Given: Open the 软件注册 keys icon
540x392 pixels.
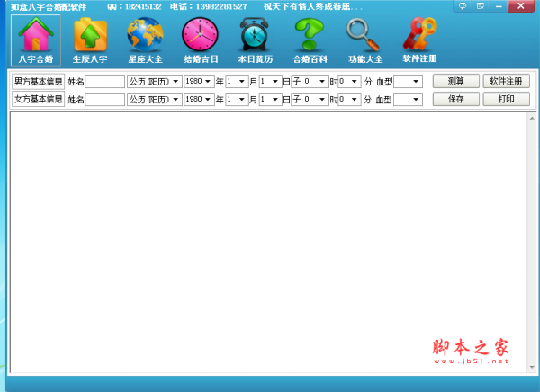Looking at the screenshot, I should tap(419, 40).
